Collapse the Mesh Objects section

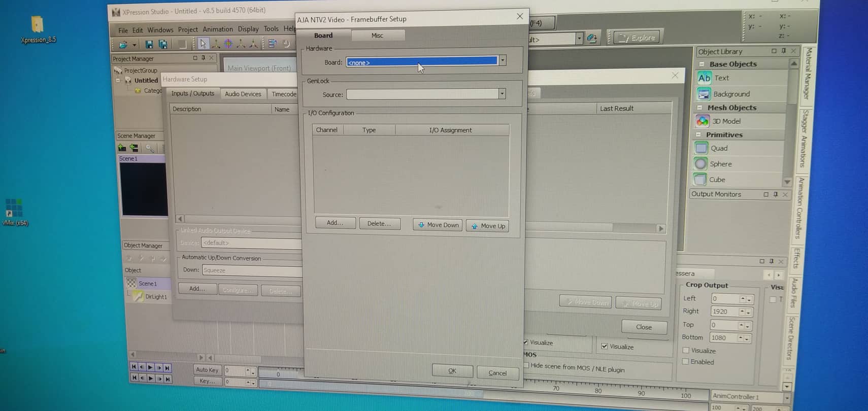[700, 108]
